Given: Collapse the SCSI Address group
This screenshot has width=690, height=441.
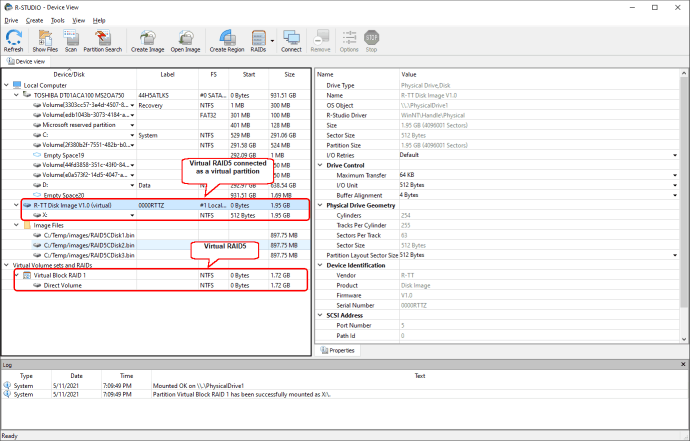Looking at the screenshot, I should (x=320, y=315).
